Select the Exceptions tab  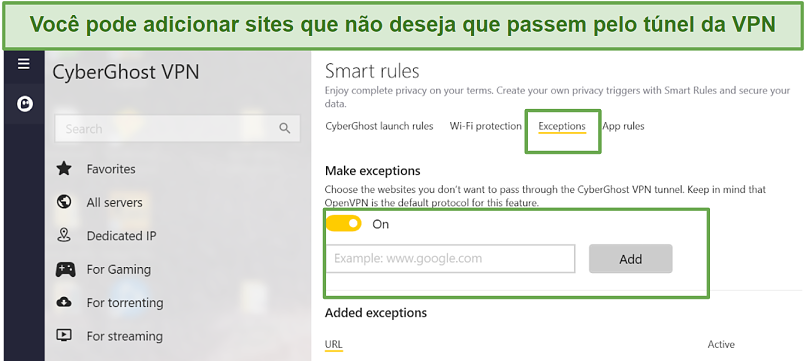point(562,127)
